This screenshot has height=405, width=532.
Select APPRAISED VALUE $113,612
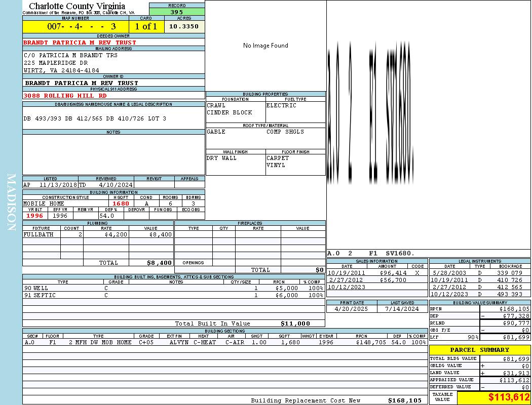(x=514, y=381)
